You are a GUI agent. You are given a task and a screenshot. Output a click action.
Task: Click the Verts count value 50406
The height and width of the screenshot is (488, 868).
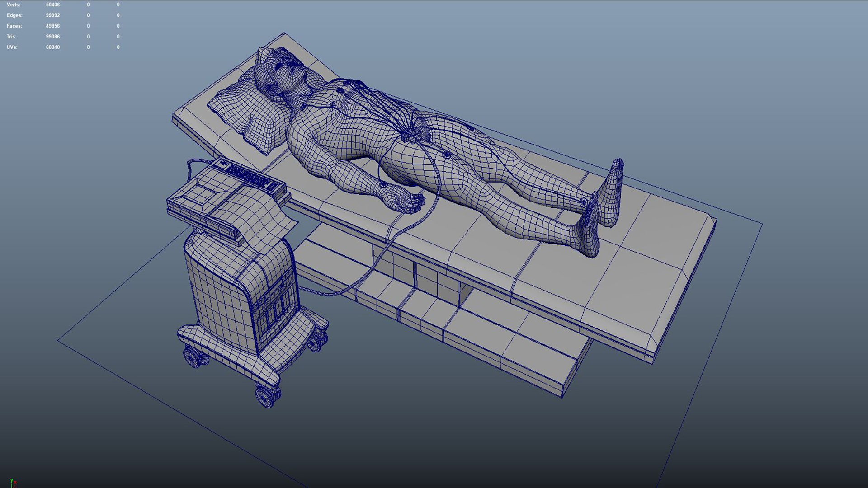click(x=52, y=5)
